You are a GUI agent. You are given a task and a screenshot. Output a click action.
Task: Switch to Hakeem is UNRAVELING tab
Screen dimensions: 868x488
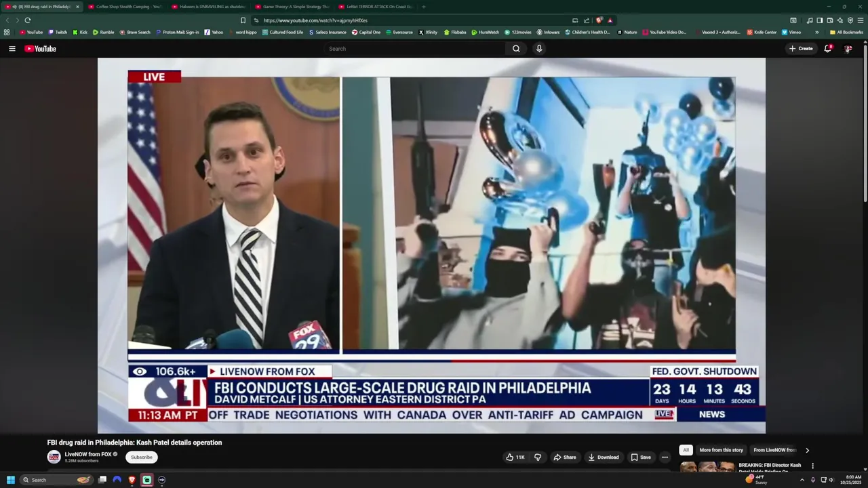coord(209,7)
